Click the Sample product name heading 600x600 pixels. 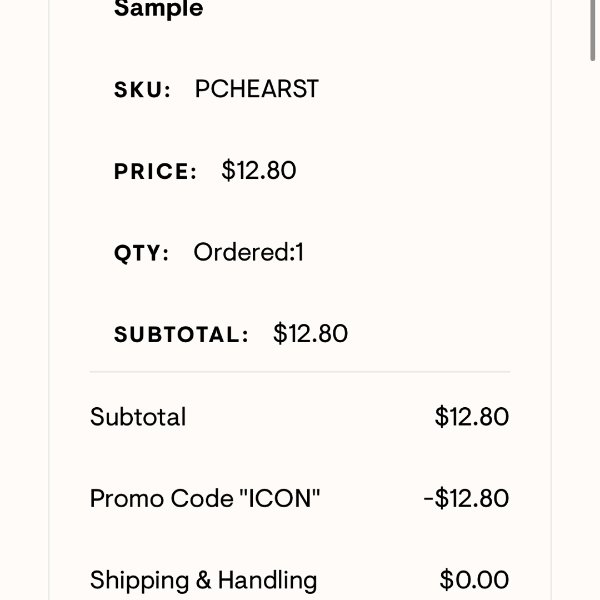(158, 8)
